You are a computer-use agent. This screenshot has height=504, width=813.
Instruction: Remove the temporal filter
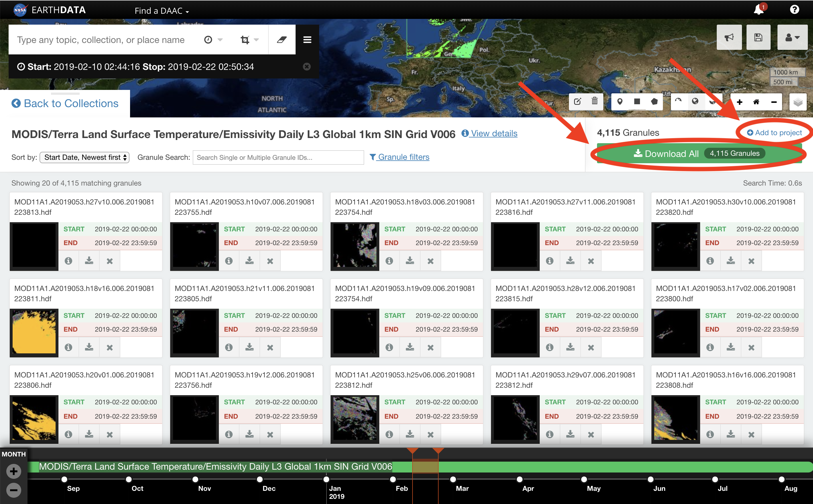point(307,67)
